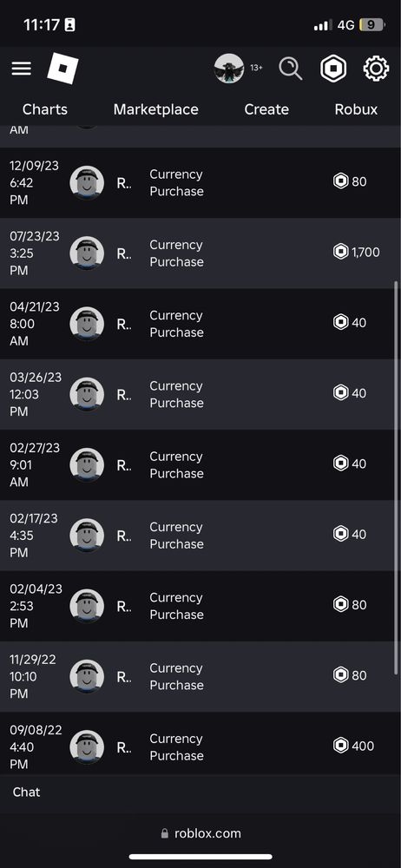Open the Robux tab
Image resolution: width=401 pixels, height=868 pixels.
pos(356,109)
